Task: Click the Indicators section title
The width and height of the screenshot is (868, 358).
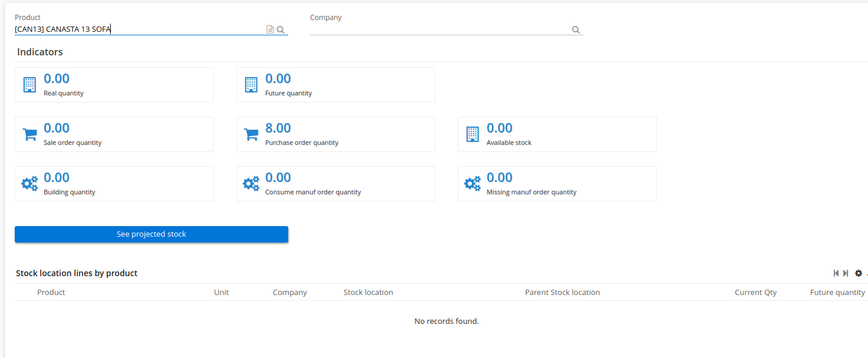Action: coord(40,52)
